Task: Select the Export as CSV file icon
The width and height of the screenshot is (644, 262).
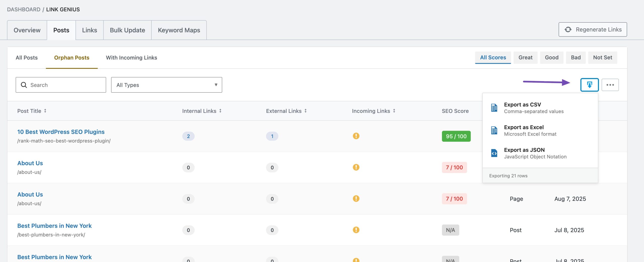Action: [x=495, y=108]
